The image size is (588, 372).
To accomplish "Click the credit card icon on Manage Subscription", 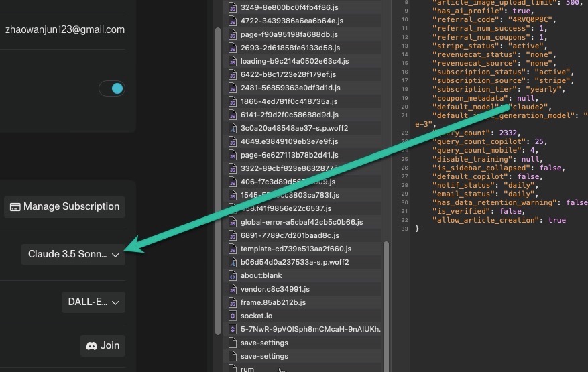I will [15, 207].
